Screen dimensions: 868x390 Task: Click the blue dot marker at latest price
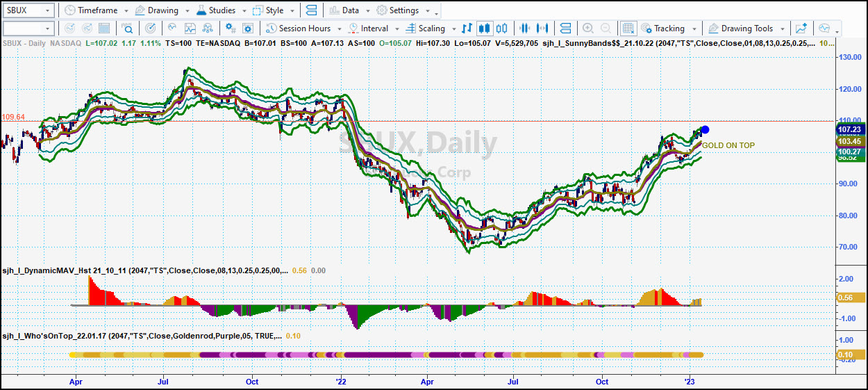click(705, 130)
